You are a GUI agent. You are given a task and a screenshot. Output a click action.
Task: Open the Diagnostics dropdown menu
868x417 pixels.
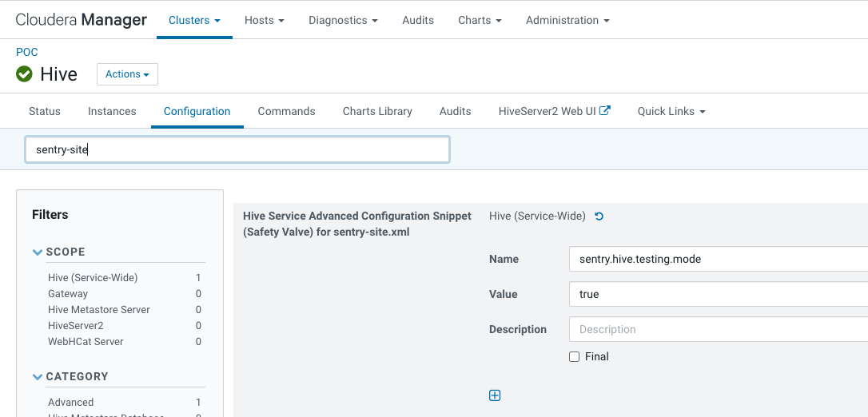(x=343, y=20)
